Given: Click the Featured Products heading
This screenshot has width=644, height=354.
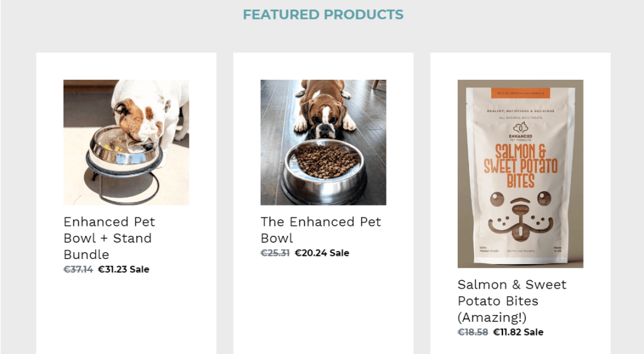Looking at the screenshot, I should point(323,14).
